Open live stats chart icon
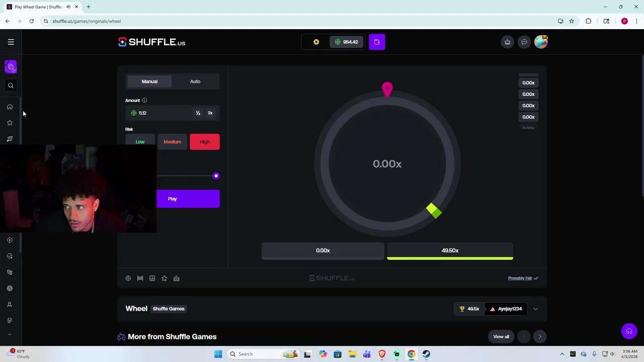644x362 pixels. 152,278
